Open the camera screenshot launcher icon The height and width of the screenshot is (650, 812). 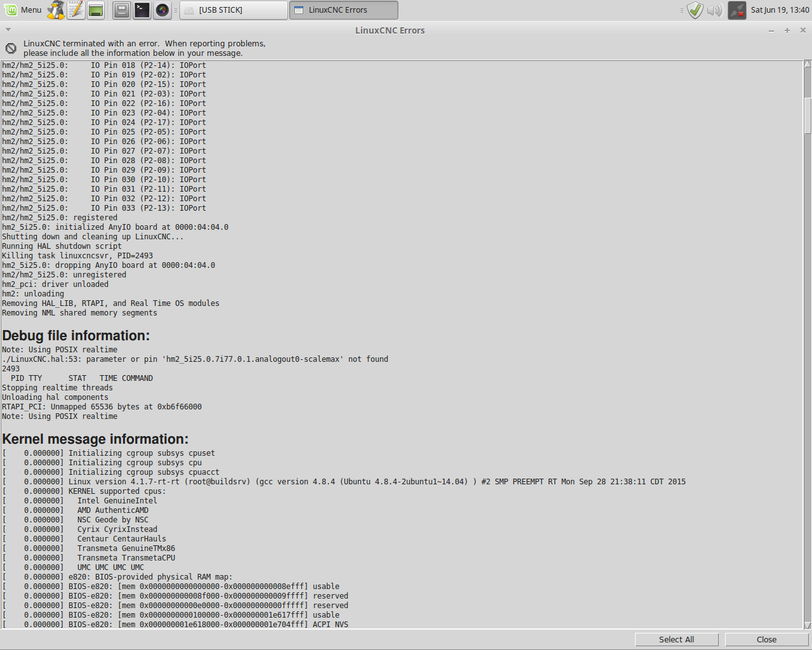(162, 10)
